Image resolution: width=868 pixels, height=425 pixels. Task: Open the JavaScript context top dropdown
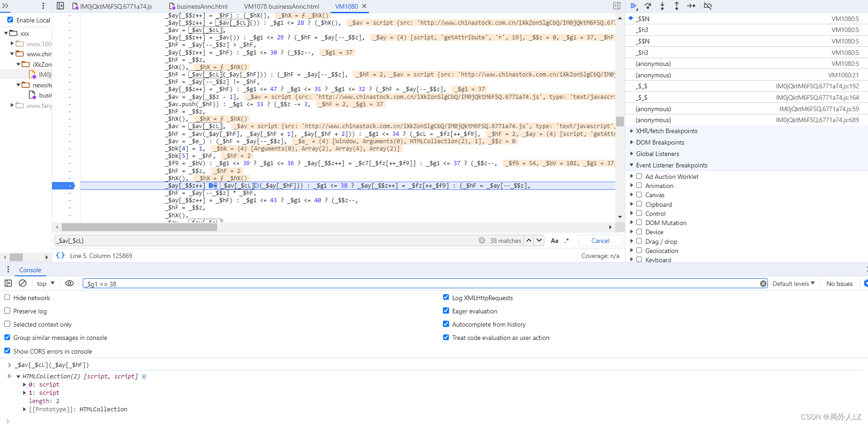coord(46,284)
